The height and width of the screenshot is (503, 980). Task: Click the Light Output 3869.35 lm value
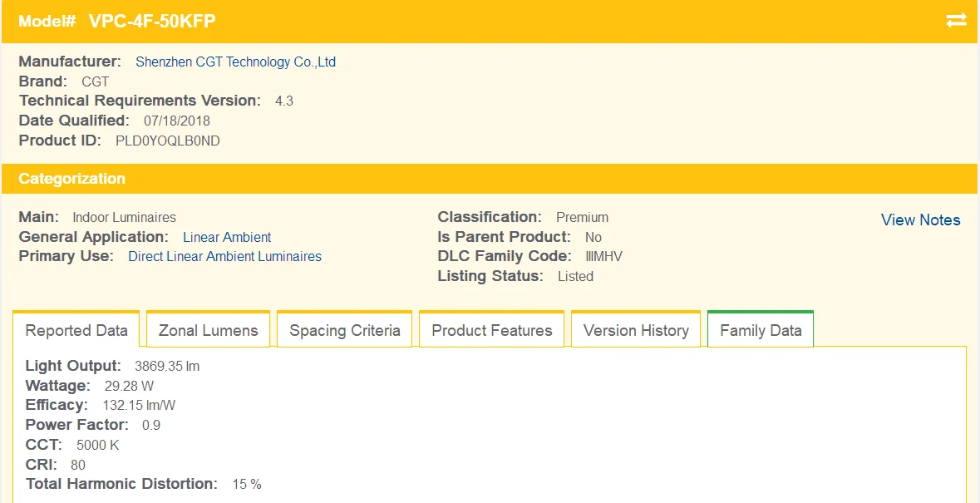click(167, 367)
